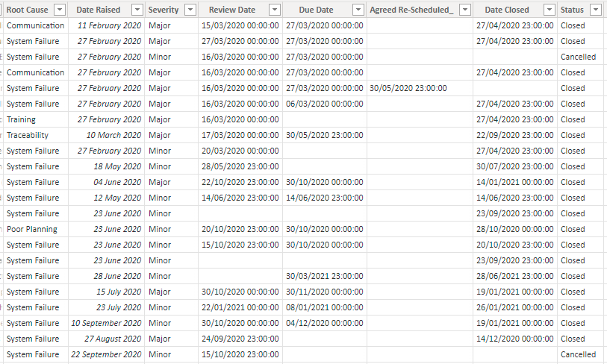Click the '28 June 2020' date raised cell

coord(107,276)
